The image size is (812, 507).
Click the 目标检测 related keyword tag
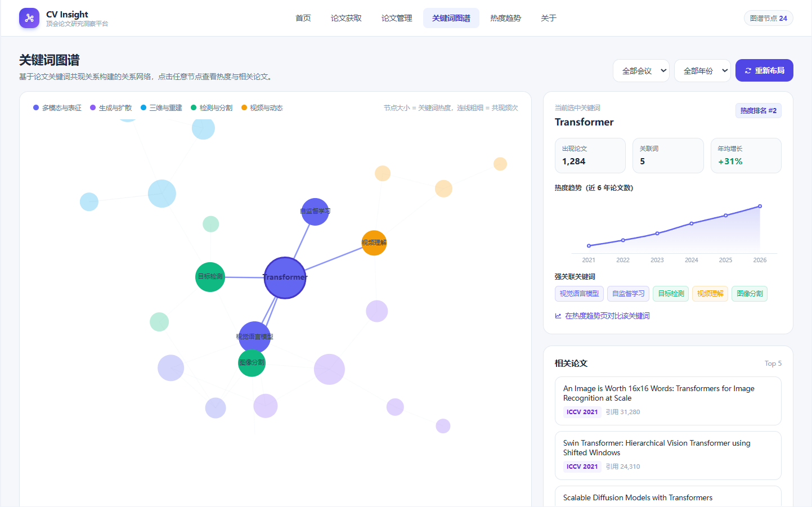tap(671, 294)
